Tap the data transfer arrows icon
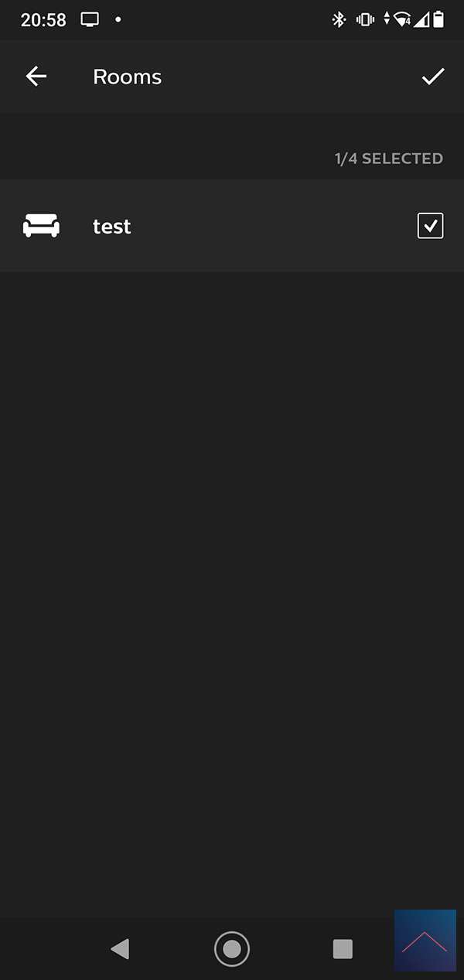 click(387, 19)
